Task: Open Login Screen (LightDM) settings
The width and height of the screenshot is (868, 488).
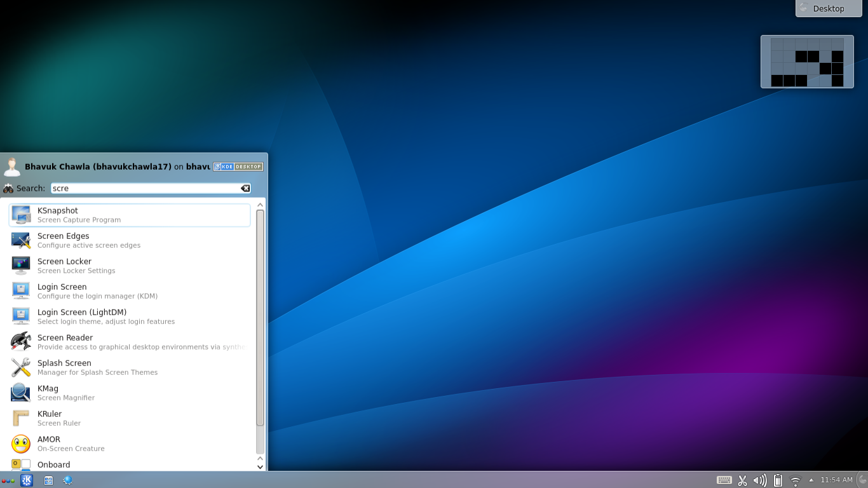Action: [x=130, y=316]
